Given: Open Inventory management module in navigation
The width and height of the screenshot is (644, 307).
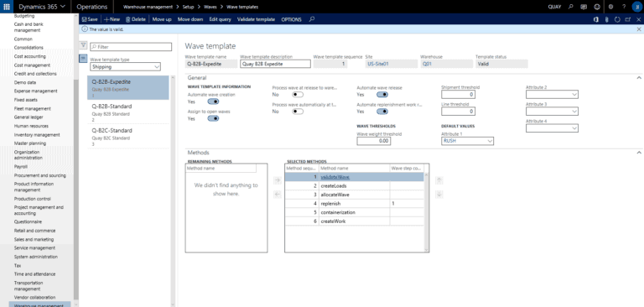Looking at the screenshot, I should [x=37, y=135].
